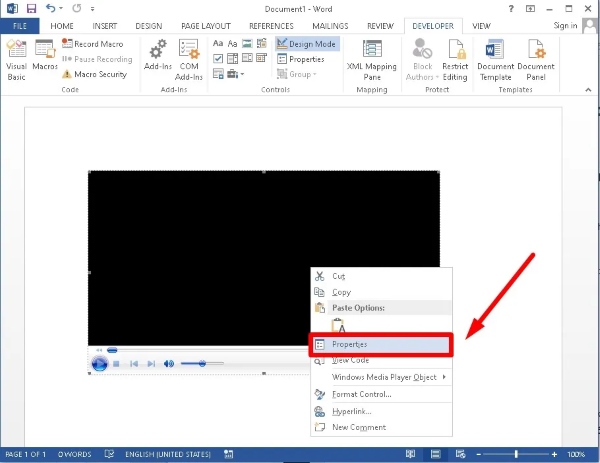Insert a Check Box content control
The width and height of the screenshot is (600, 463).
218,59
